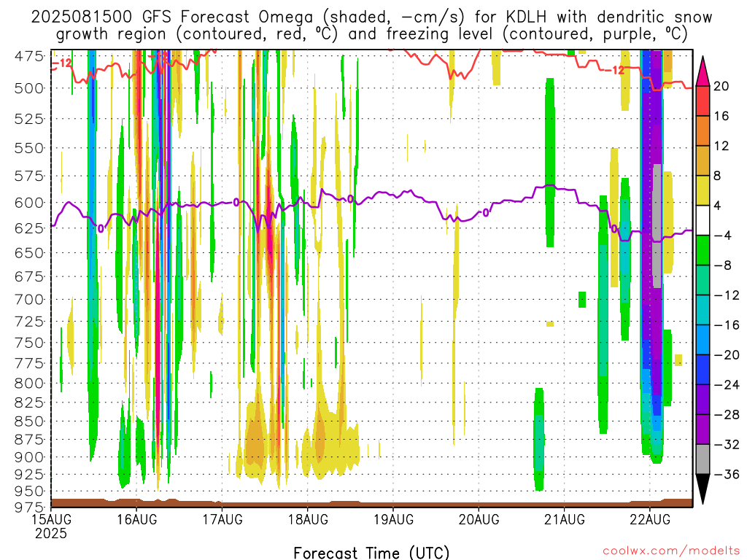Image resolution: width=747 pixels, height=560 pixels.
Task: Click the 15AUG time axis label
Action: tap(51, 519)
